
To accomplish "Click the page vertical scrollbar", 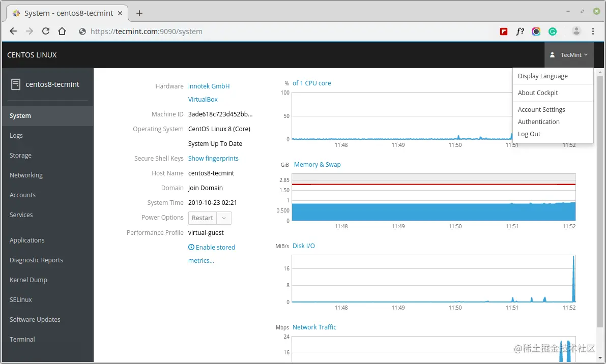I will click(600, 201).
